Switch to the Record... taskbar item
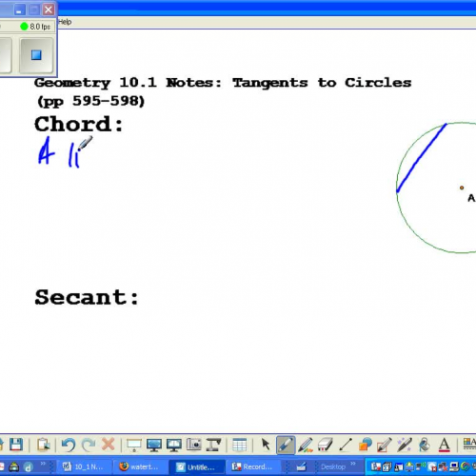Image resolution: width=476 pixels, height=476 pixels. pos(253,466)
